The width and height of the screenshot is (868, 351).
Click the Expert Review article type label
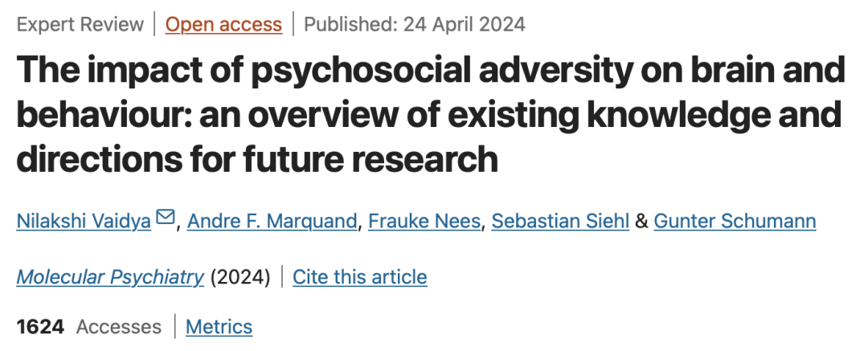pos(80,24)
